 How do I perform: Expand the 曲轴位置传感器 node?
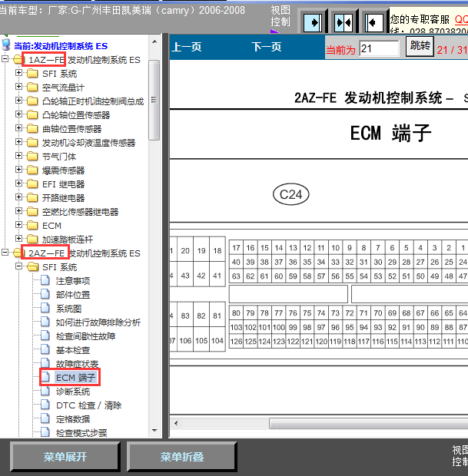click(19, 127)
